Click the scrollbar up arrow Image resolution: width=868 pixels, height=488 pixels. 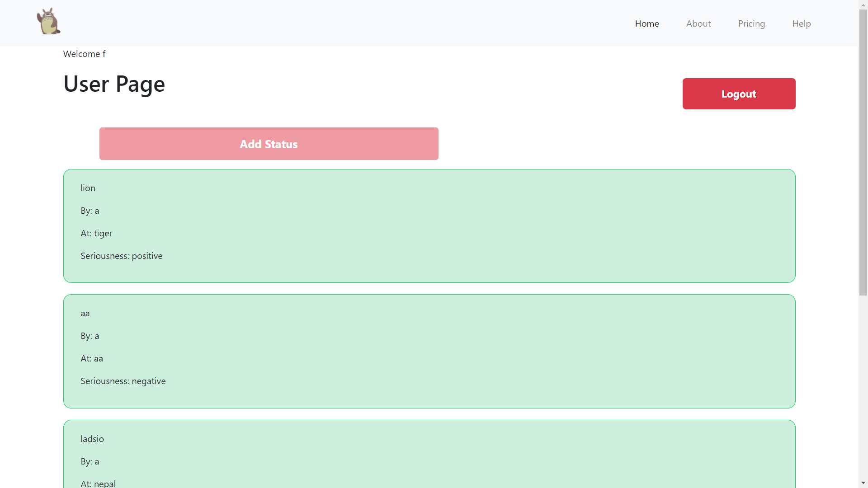click(863, 4)
